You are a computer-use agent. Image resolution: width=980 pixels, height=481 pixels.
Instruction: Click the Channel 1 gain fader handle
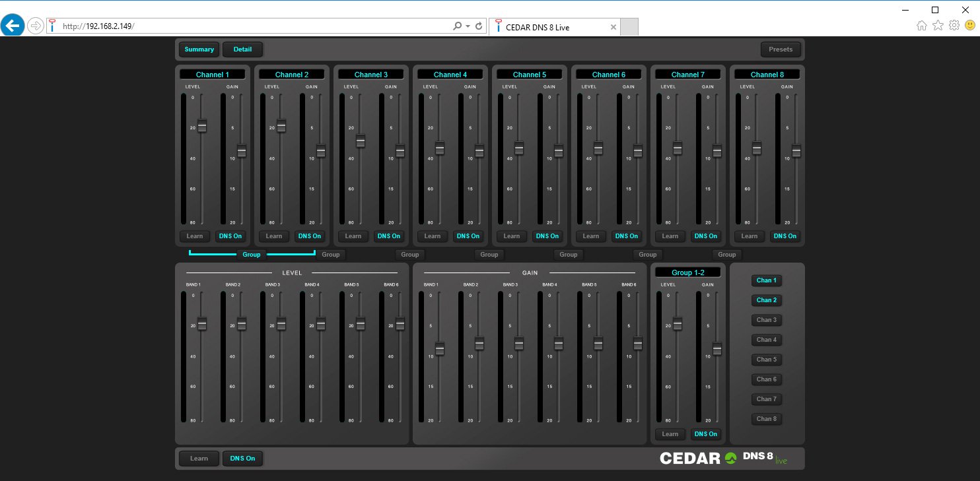pyautogui.click(x=242, y=151)
